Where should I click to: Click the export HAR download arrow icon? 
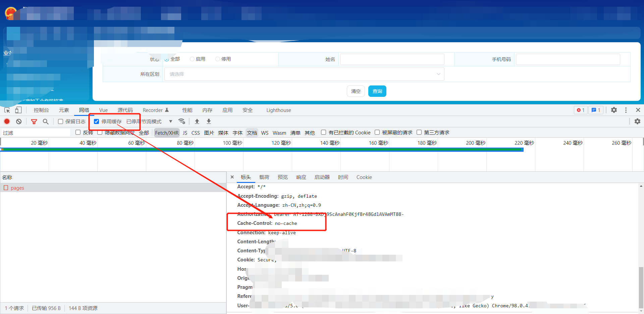point(209,121)
